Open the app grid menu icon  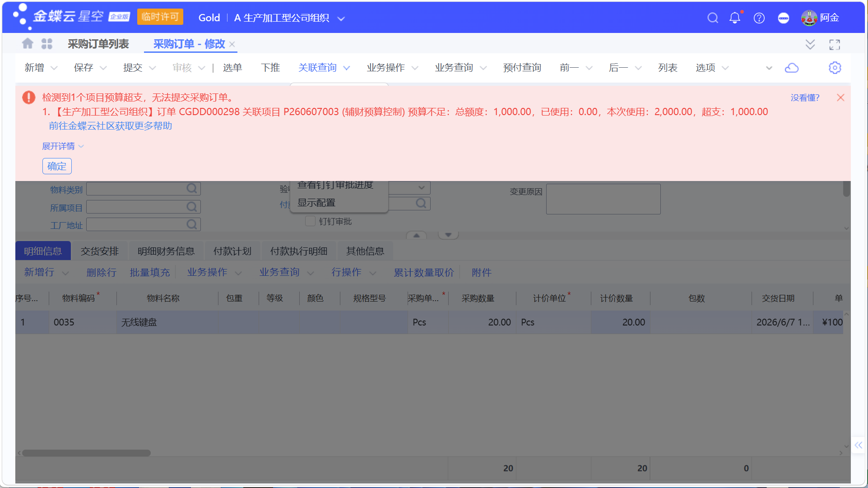[x=47, y=44]
